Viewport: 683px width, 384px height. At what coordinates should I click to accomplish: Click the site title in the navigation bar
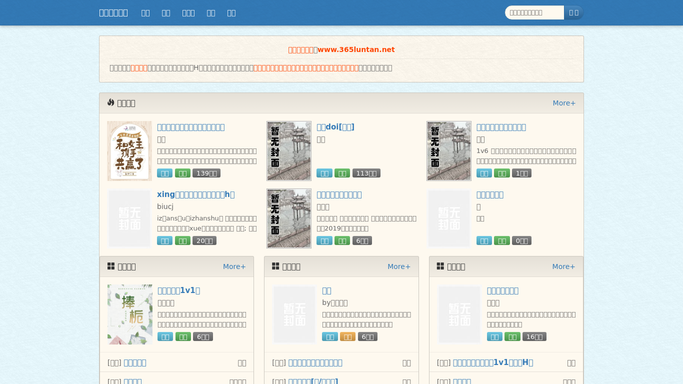[113, 13]
